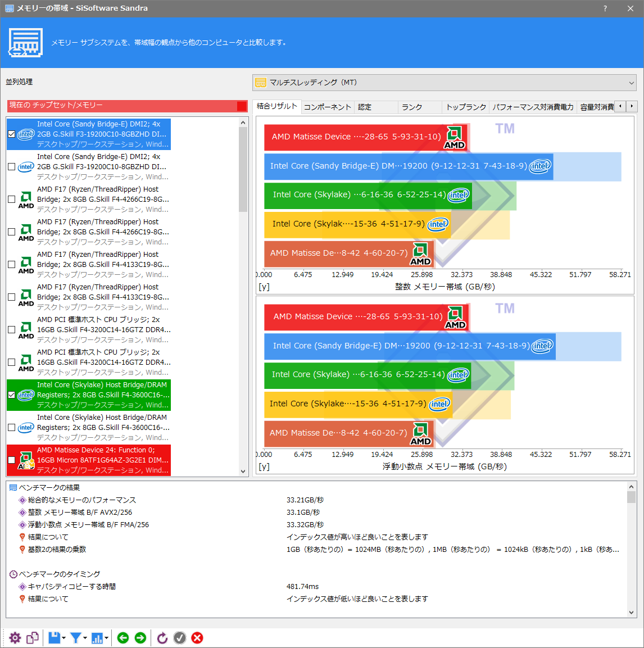Image resolution: width=644 pixels, height=648 pixels.
Task: Go forward with green right arrow
Action: (140, 638)
